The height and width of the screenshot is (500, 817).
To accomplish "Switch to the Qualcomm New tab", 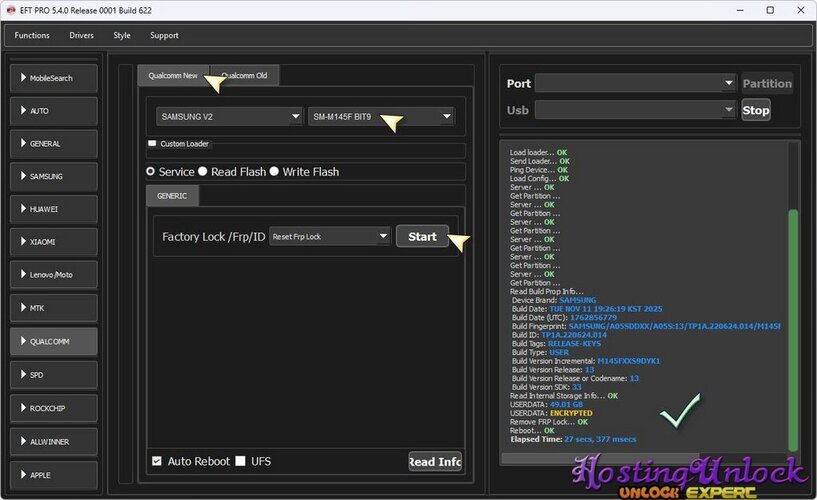I will click(x=173, y=76).
